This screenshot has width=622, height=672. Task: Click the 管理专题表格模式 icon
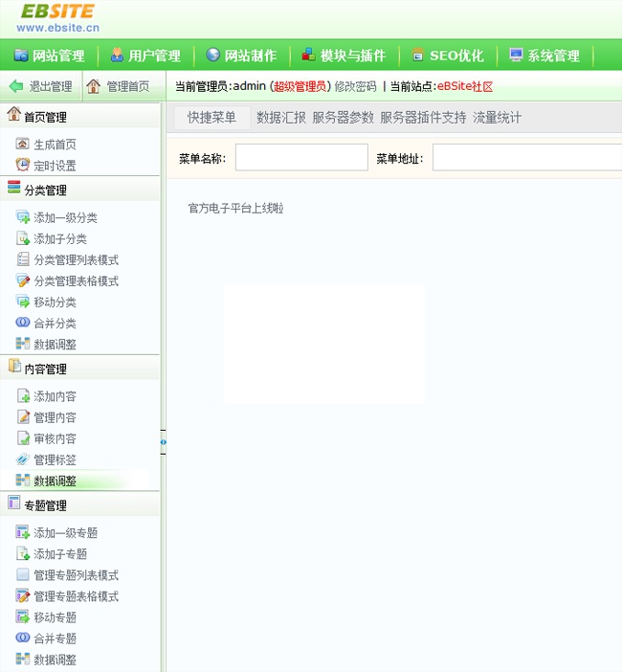(22, 595)
